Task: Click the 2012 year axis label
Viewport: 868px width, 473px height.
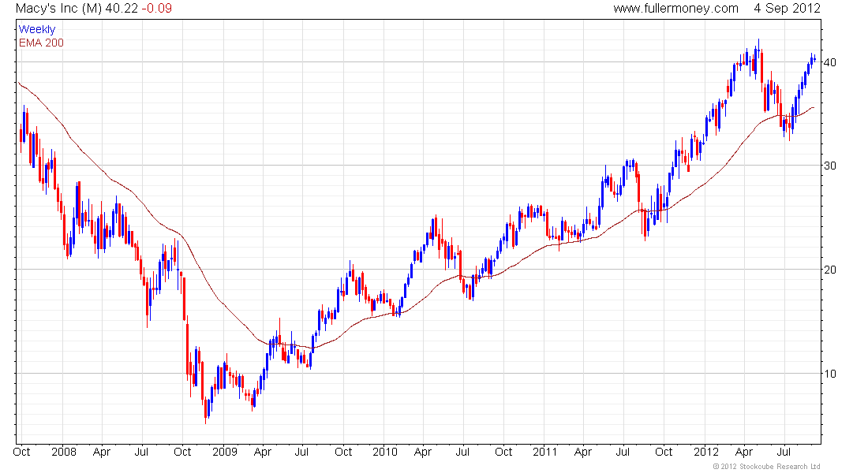Action: click(705, 452)
